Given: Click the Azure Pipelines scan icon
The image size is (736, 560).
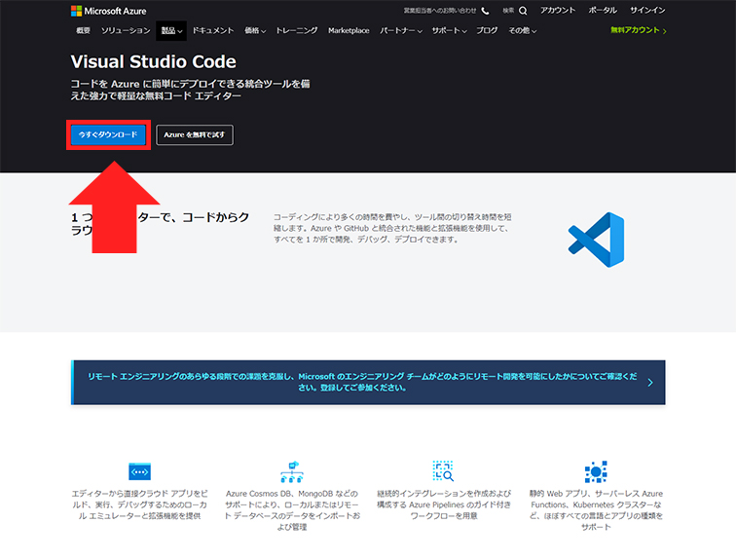Looking at the screenshot, I should tap(443, 471).
